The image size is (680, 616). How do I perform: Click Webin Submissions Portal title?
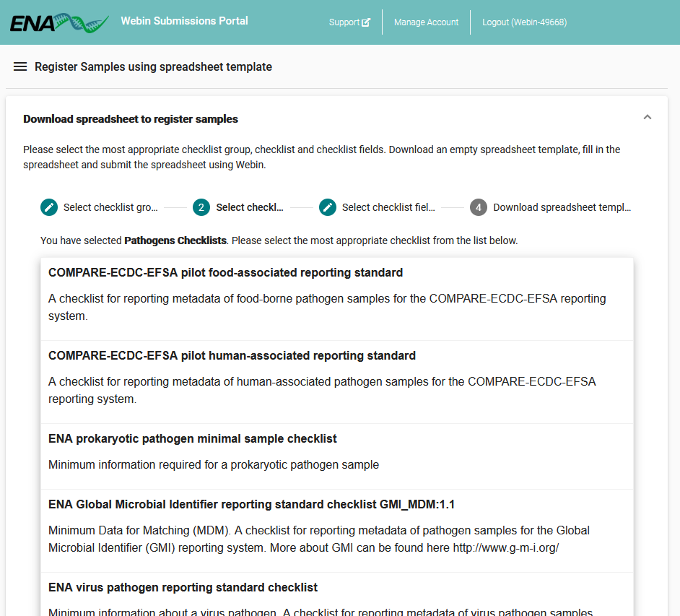[184, 21]
